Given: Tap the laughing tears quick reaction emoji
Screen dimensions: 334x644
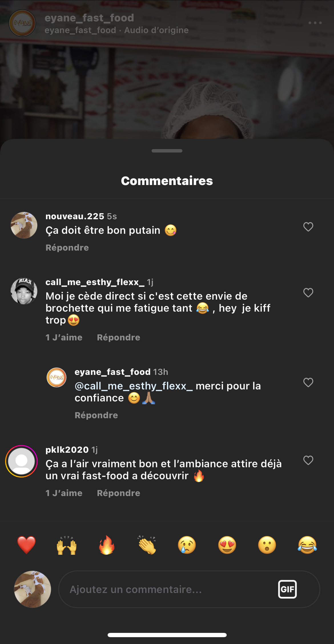Looking at the screenshot, I should point(307,545).
